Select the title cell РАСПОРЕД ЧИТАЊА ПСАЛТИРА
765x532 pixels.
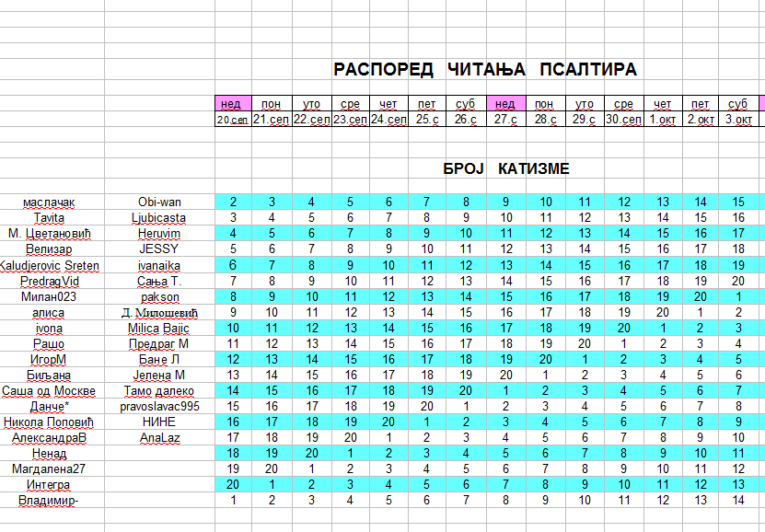click(x=485, y=69)
